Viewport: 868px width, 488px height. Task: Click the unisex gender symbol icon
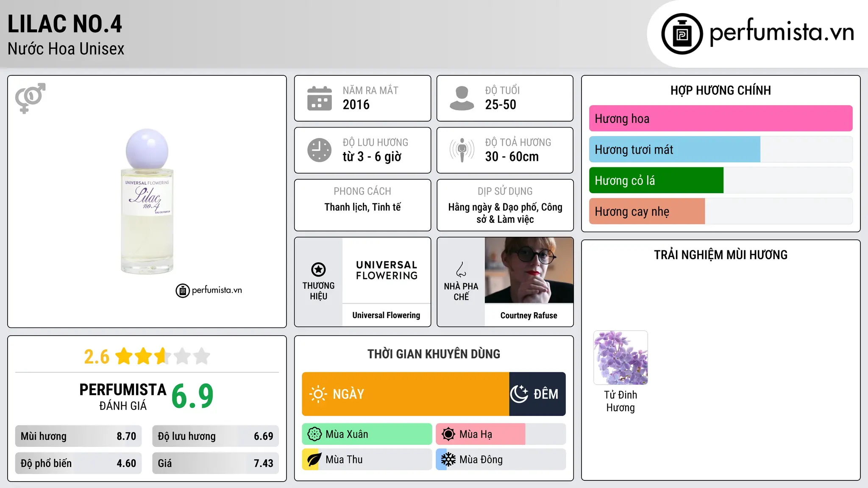pos(30,98)
